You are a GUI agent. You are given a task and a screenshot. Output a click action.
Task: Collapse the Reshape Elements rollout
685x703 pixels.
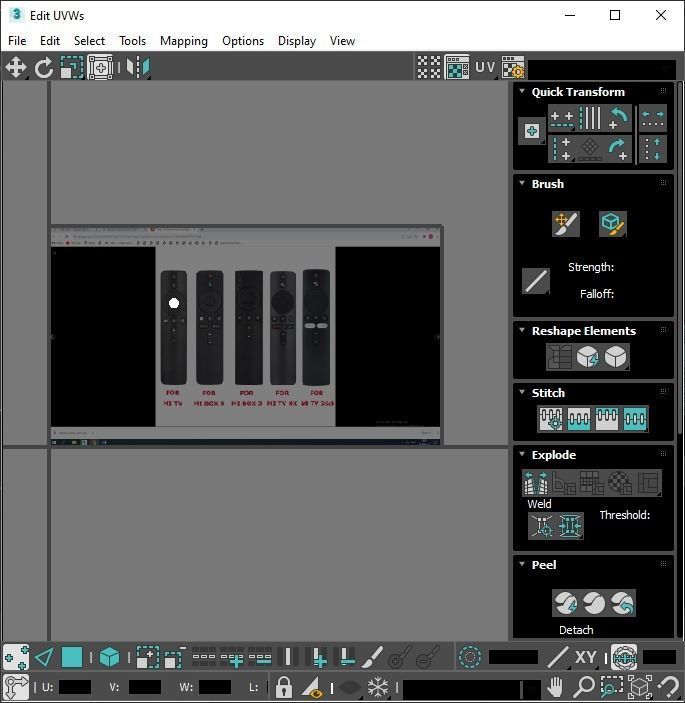[x=522, y=330]
